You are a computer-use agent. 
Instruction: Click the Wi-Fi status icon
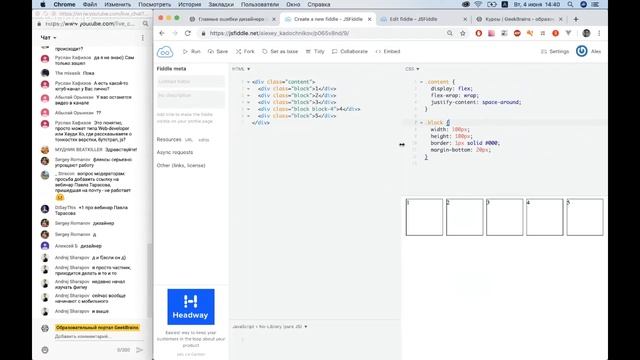478,4
